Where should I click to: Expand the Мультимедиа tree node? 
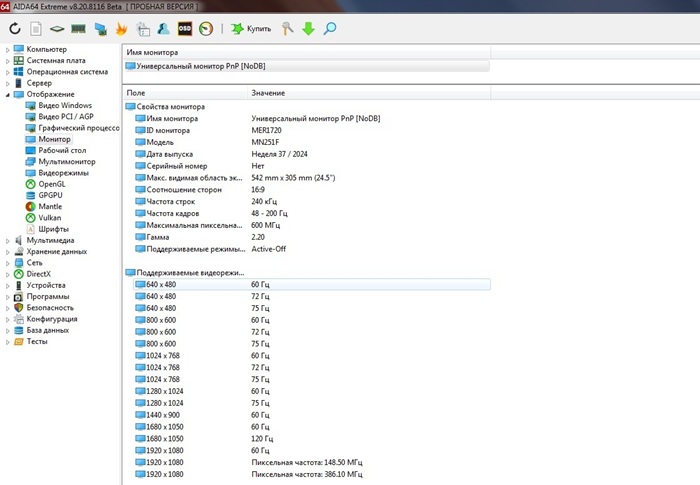pyautogui.click(x=7, y=240)
